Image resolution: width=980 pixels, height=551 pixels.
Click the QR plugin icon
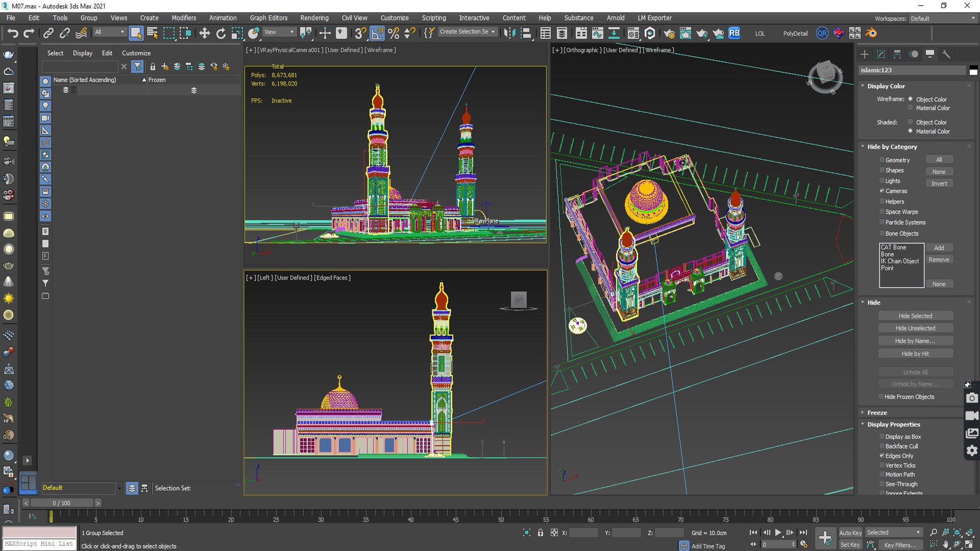tap(822, 33)
